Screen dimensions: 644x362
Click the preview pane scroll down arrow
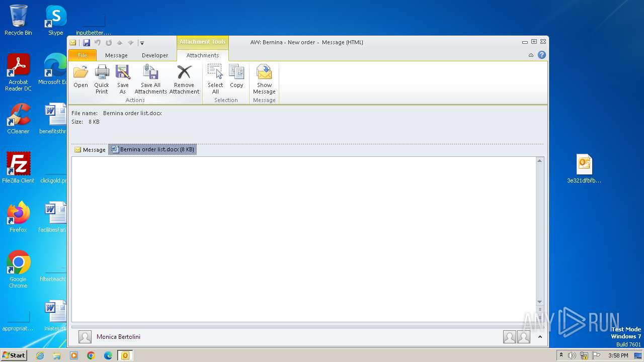pos(540,302)
